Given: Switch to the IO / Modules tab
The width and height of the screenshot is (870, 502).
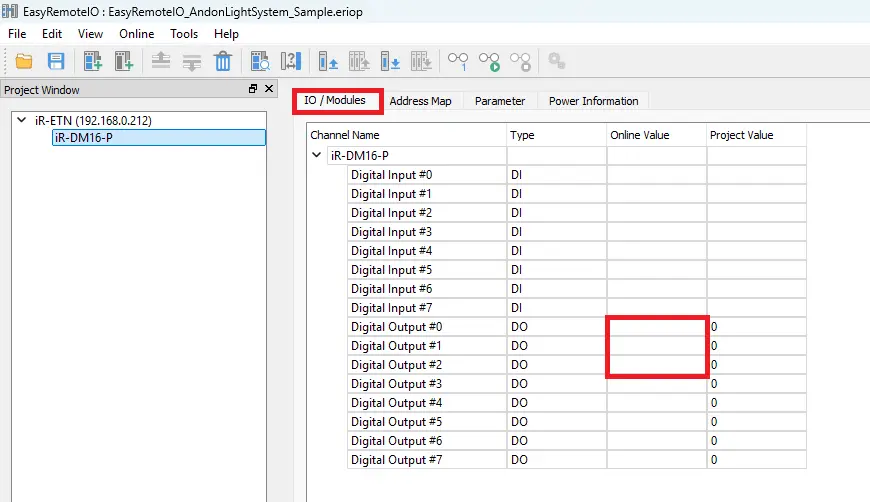Looking at the screenshot, I should click(x=335, y=100).
